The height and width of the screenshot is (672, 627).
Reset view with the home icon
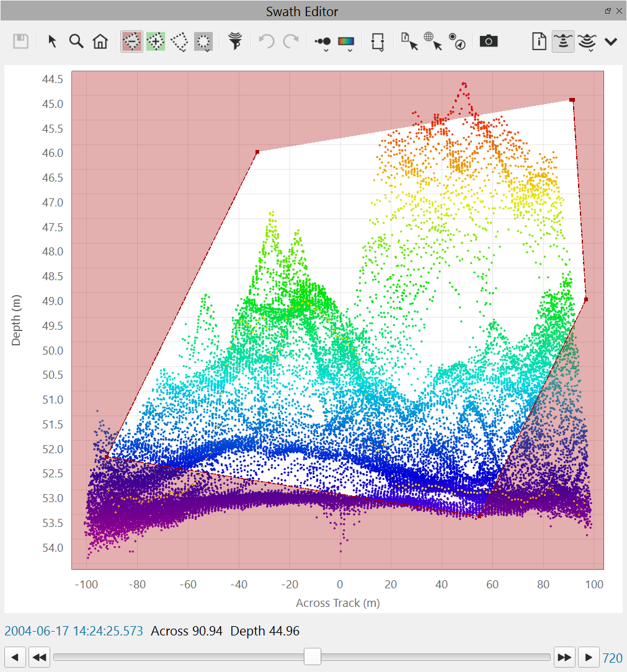100,42
